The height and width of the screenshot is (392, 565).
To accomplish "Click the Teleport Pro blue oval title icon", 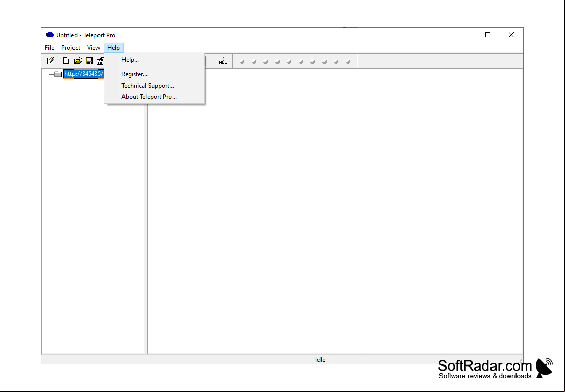I will click(x=50, y=35).
